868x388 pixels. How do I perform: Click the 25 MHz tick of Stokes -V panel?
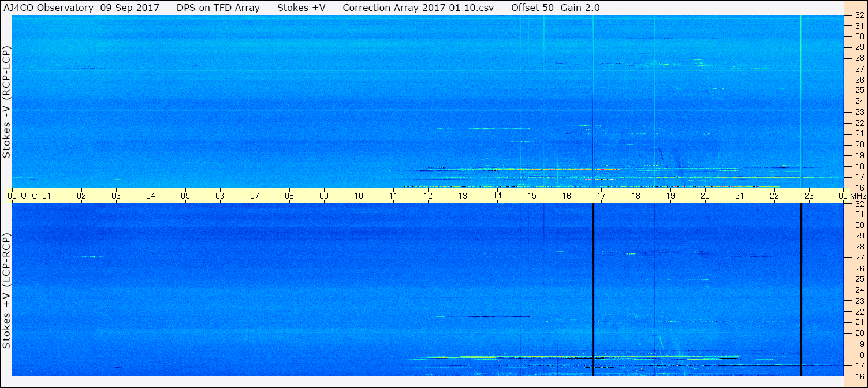click(x=859, y=91)
